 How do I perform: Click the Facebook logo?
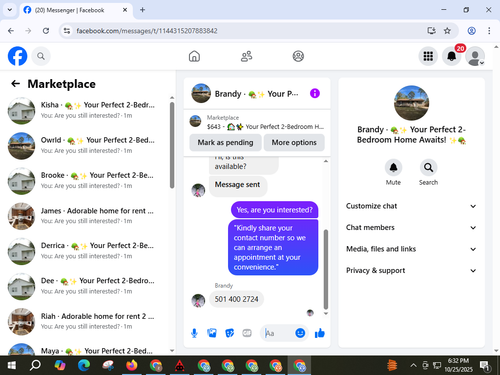[17, 56]
